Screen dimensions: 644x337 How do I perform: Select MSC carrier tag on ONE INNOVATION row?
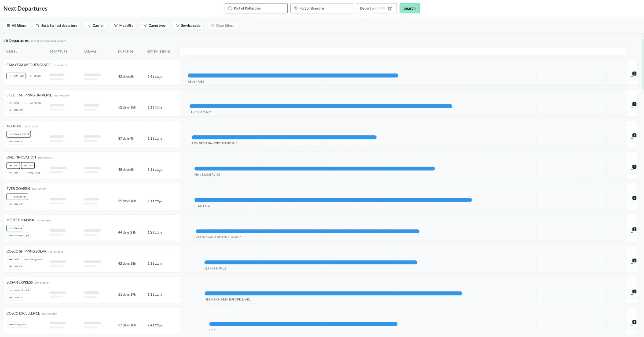pos(13,165)
